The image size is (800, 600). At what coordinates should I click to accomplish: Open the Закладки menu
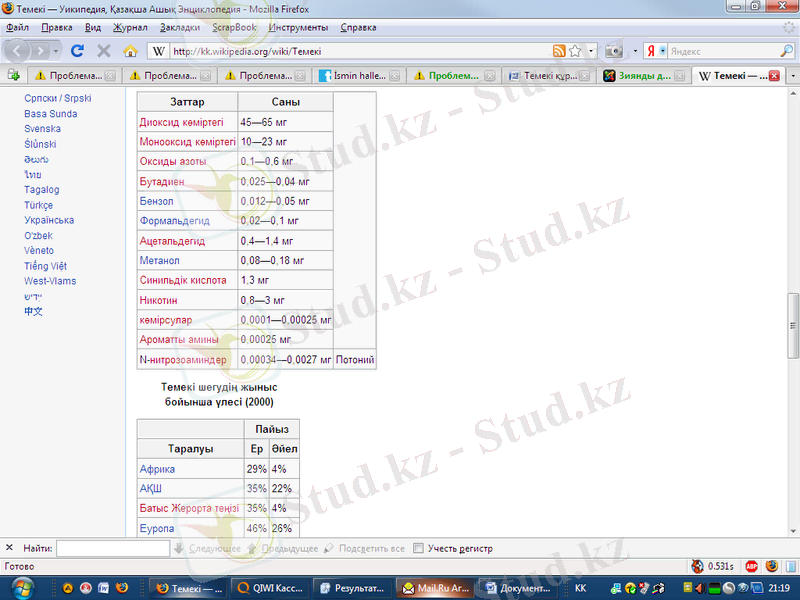[x=180, y=27]
